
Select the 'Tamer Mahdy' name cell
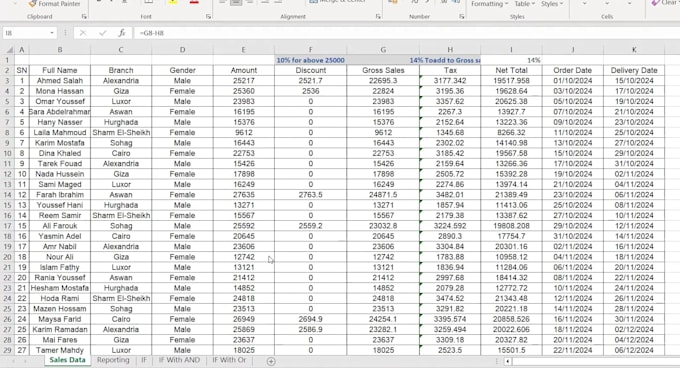60,350
